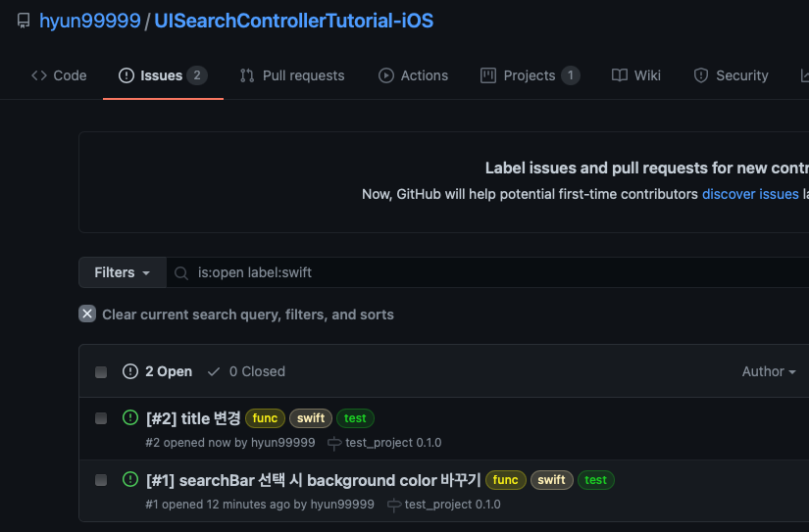Click the Projects count badge showing 1
The width and height of the screenshot is (809, 532).
[570, 75]
